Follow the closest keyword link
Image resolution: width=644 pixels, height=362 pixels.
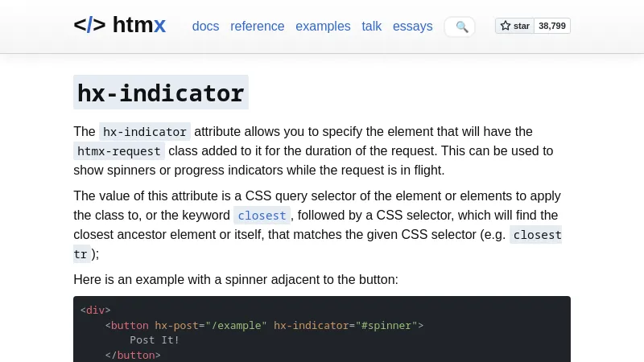[x=262, y=216]
